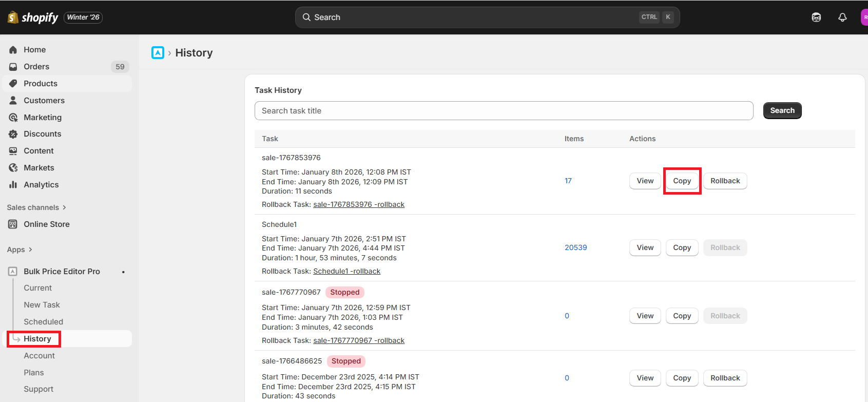Open the Customers menu item
The height and width of the screenshot is (402, 868).
click(44, 101)
